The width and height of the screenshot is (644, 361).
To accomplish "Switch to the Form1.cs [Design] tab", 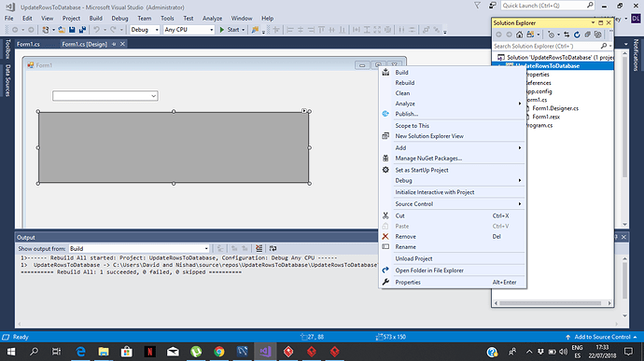I will click(84, 44).
